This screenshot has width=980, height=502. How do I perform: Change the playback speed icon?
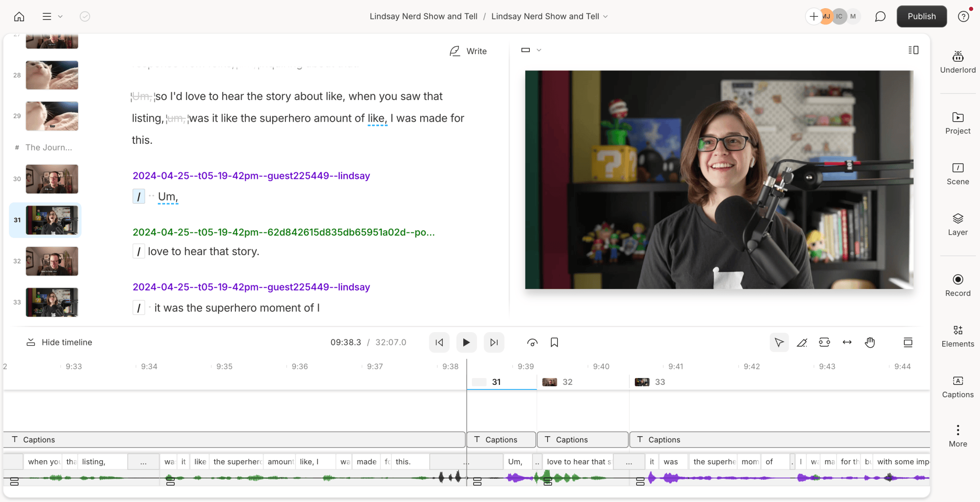pyautogui.click(x=532, y=342)
